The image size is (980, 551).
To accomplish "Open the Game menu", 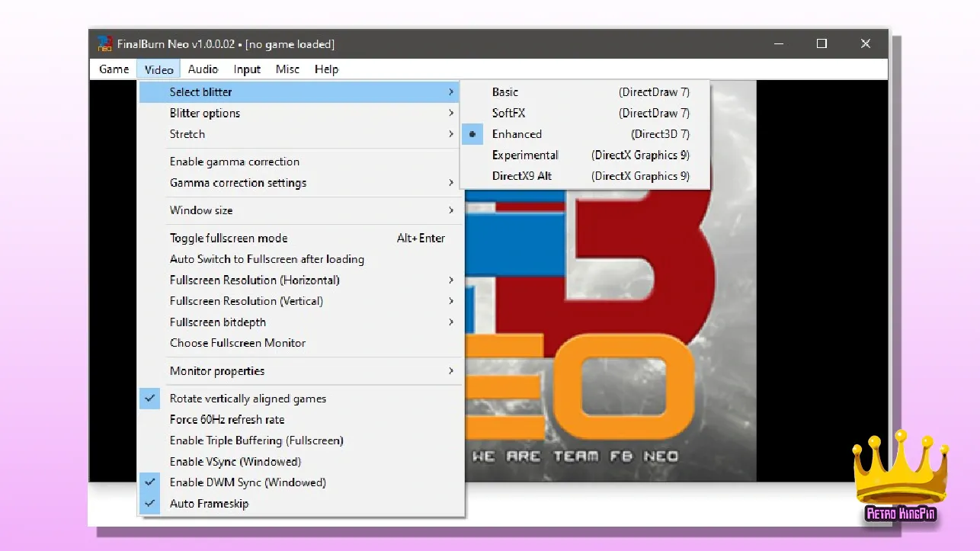I will point(114,69).
